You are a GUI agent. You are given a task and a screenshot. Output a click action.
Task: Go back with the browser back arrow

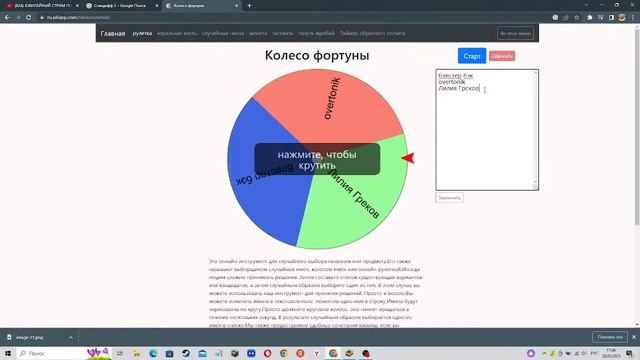point(7,18)
